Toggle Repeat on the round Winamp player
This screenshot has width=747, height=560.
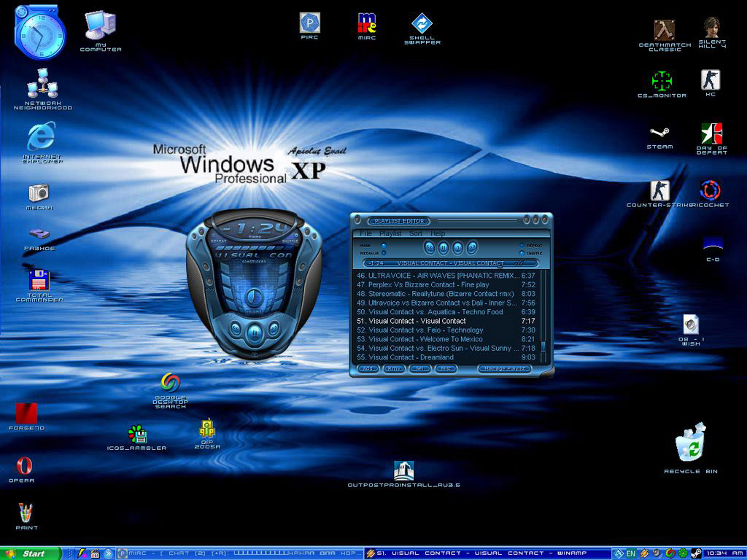[x=218, y=241]
